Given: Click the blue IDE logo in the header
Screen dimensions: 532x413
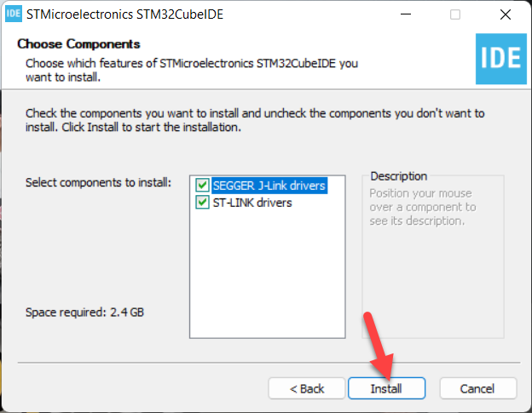Looking at the screenshot, I should [500, 59].
